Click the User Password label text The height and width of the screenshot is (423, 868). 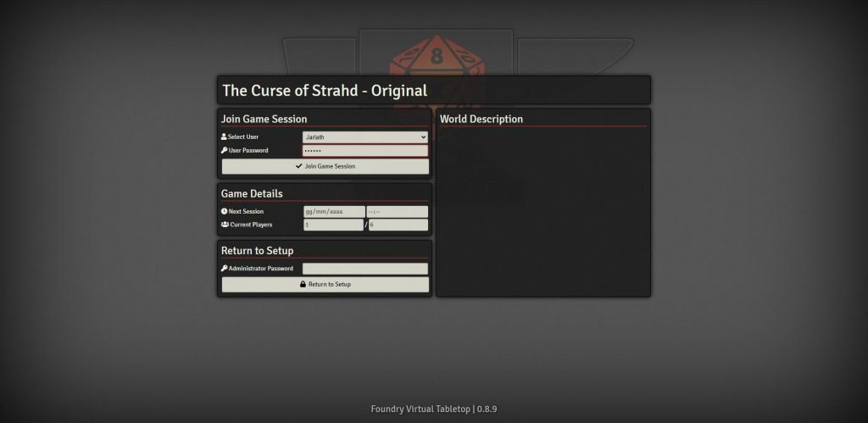coord(248,151)
